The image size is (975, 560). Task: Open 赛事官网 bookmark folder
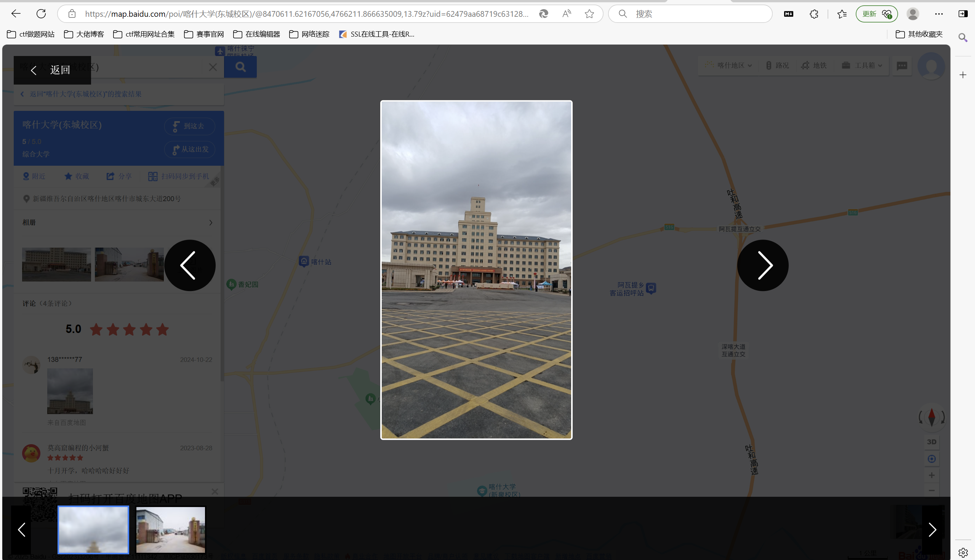204,34
